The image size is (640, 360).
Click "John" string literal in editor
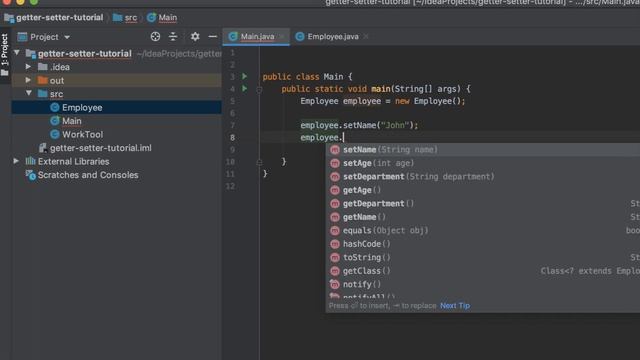pyautogui.click(x=395, y=125)
